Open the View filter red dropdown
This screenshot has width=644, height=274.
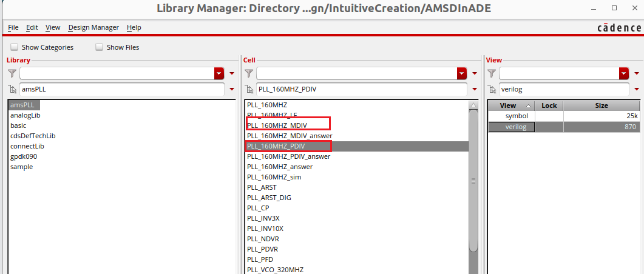click(624, 73)
